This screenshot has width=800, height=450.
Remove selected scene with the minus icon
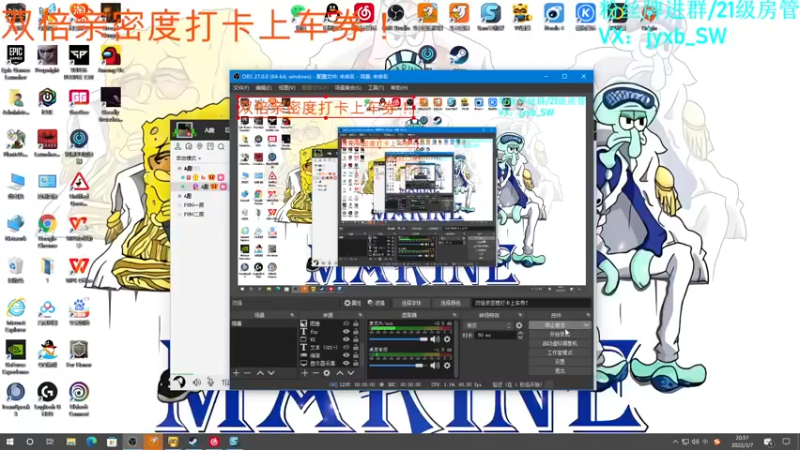pyautogui.click(x=247, y=373)
